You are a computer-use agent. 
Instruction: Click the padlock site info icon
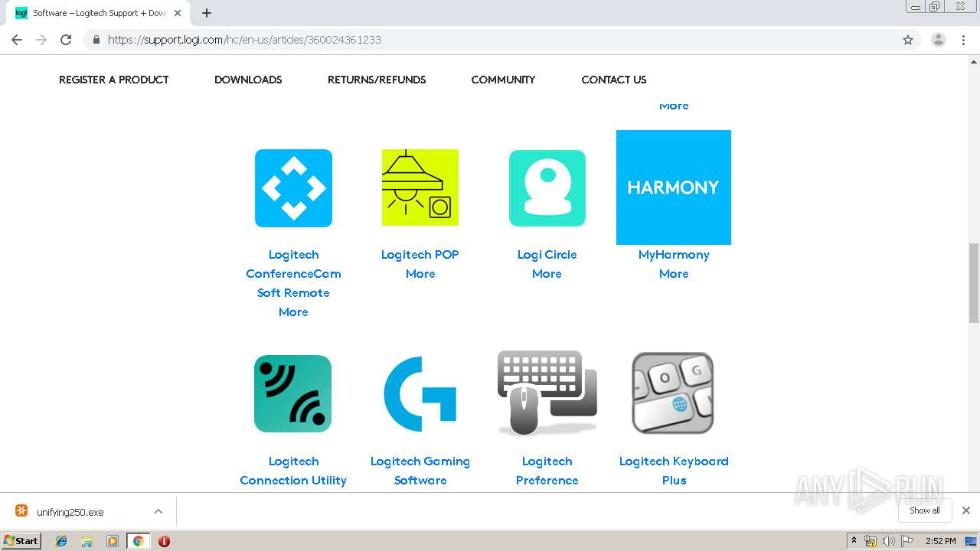click(x=96, y=40)
